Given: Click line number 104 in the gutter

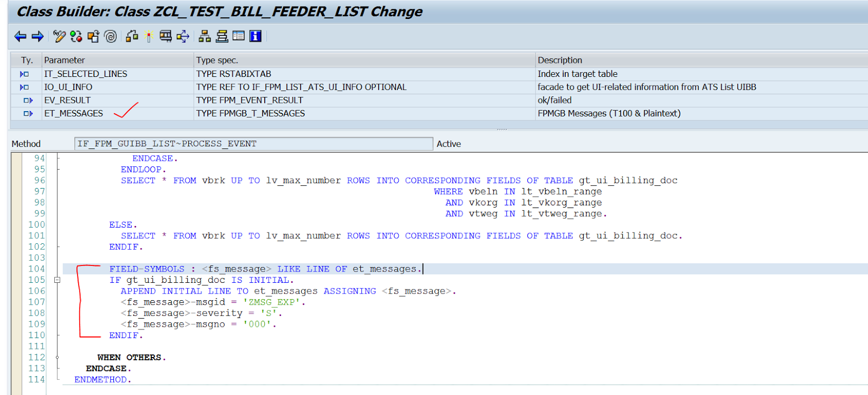Looking at the screenshot, I should click(x=37, y=269).
